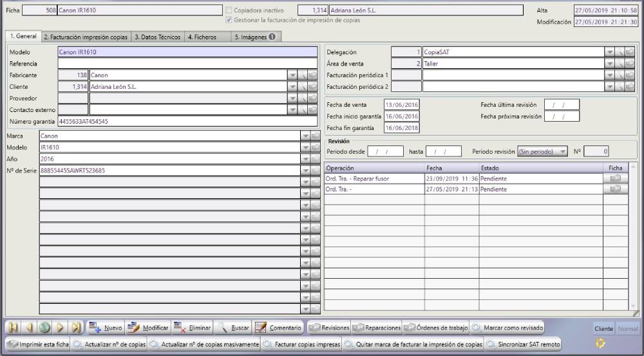The image size is (644, 356).
Task: Click the gear icon below the Cliente button
Action: pos(600,343)
